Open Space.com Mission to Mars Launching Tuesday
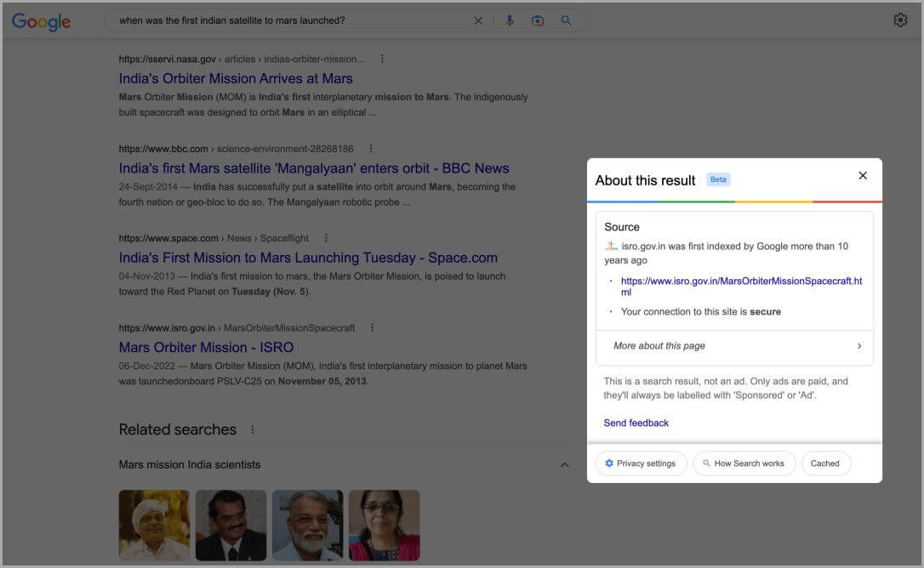Image resolution: width=924 pixels, height=568 pixels. pos(308,258)
